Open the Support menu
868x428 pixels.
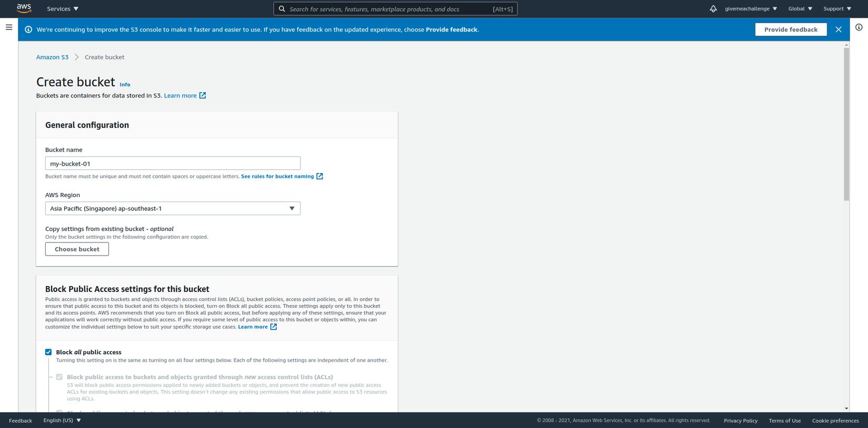(x=837, y=9)
